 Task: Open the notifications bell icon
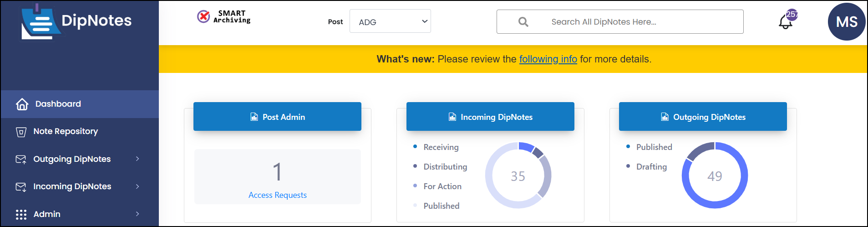[x=786, y=22]
